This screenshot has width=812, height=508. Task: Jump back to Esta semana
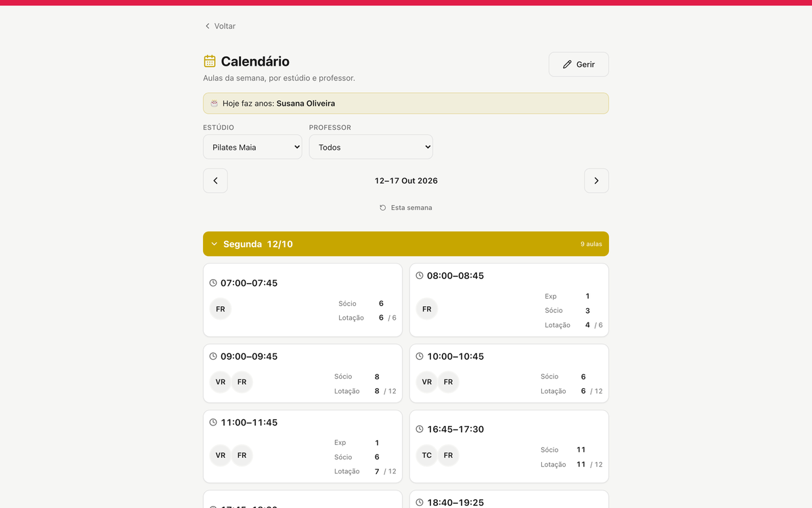tap(406, 208)
